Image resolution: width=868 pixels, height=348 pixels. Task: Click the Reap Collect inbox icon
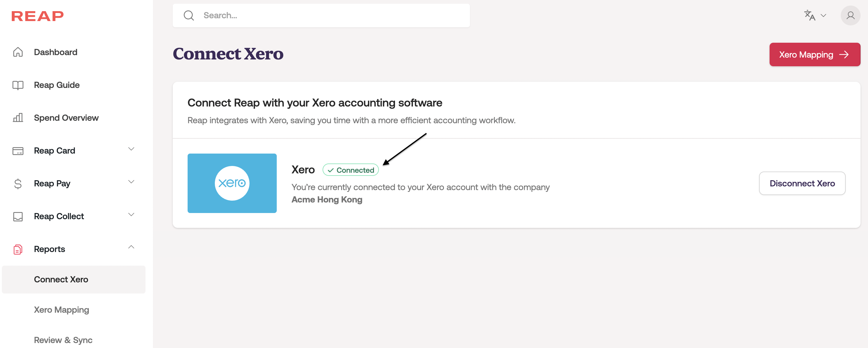tap(18, 216)
